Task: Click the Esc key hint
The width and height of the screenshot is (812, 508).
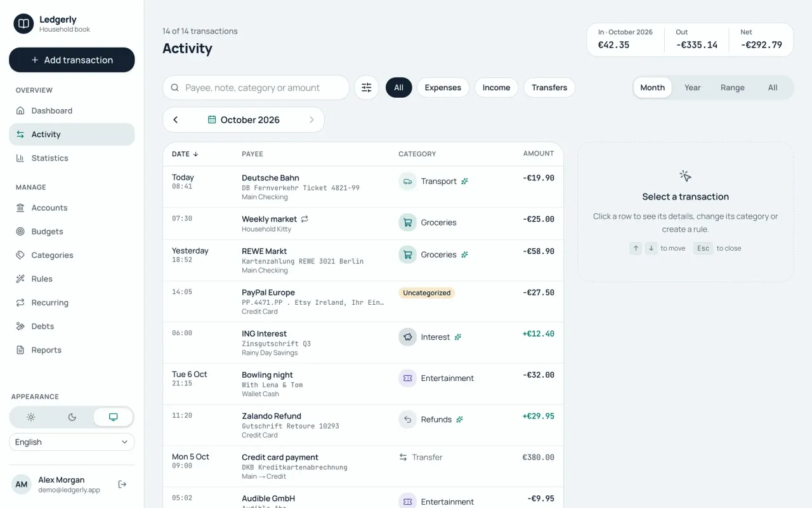Action: [703, 248]
